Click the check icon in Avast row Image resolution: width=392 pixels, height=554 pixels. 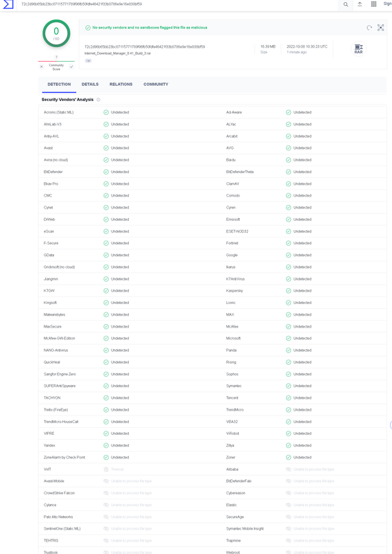(x=106, y=148)
